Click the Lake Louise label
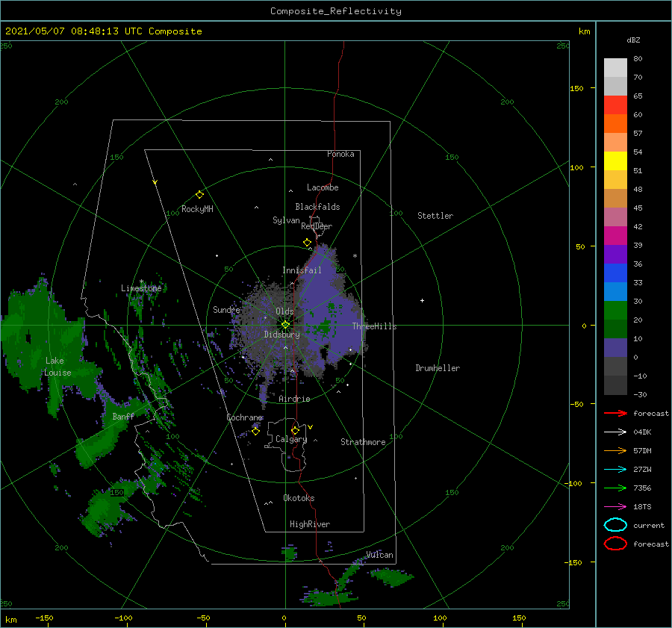This screenshot has height=628, width=672. pos(57,367)
